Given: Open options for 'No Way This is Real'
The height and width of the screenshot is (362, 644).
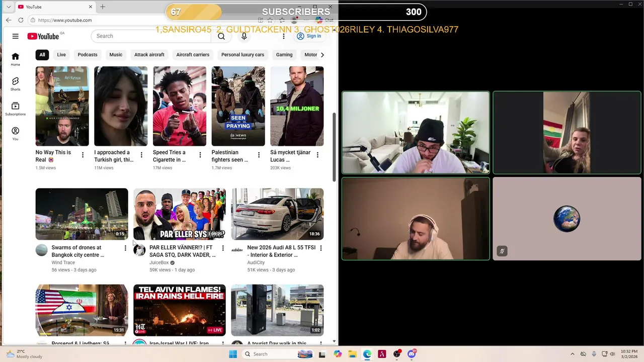Looking at the screenshot, I should pos(83,155).
